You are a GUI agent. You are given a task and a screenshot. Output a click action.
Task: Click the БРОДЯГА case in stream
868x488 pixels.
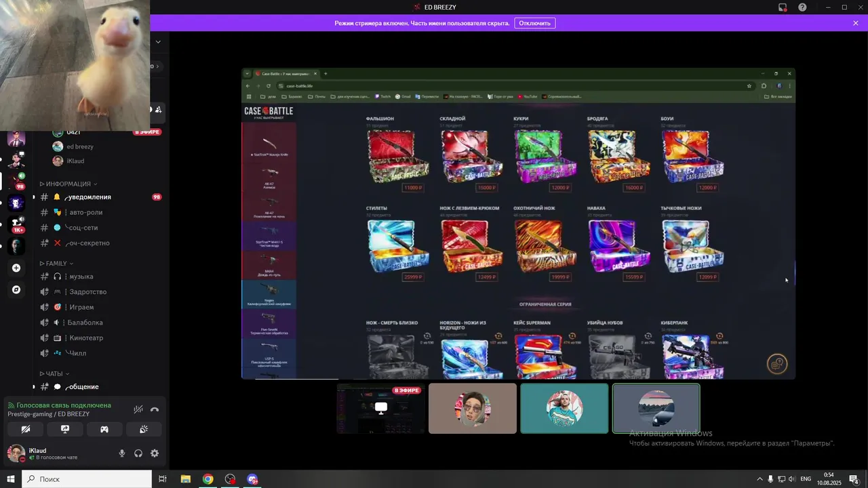(619, 155)
